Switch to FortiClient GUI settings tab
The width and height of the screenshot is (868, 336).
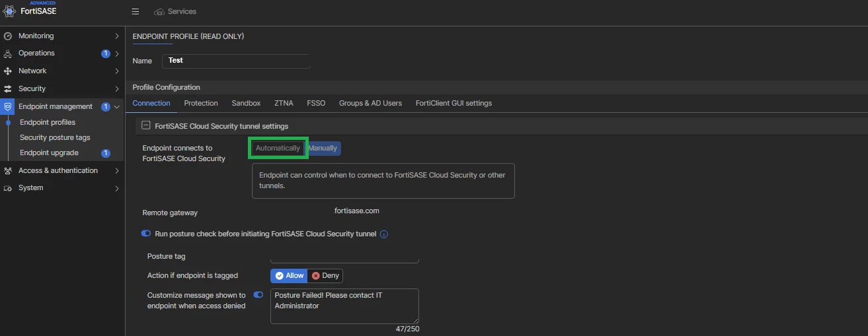[x=454, y=103]
